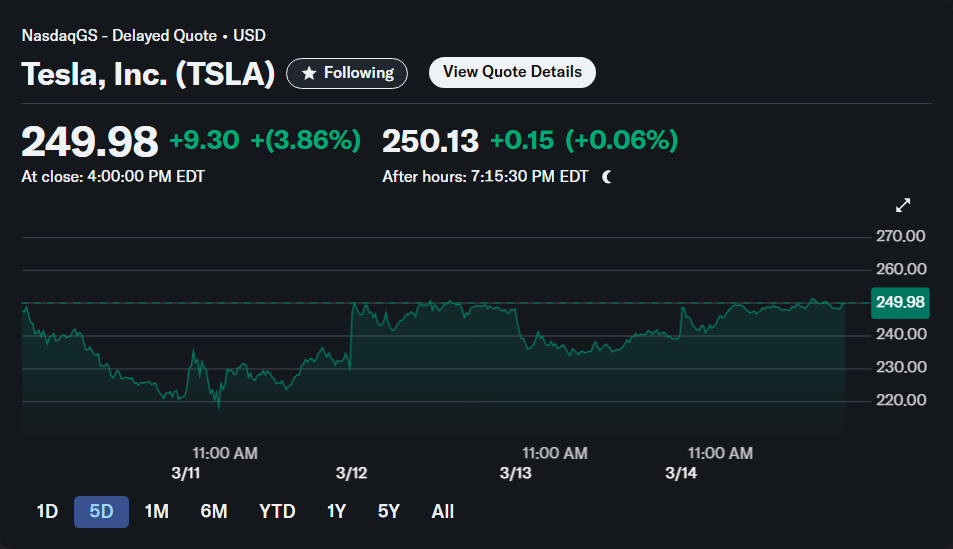This screenshot has height=549, width=953.
Task: Switch chart to 6M range
Action: pyautogui.click(x=214, y=511)
